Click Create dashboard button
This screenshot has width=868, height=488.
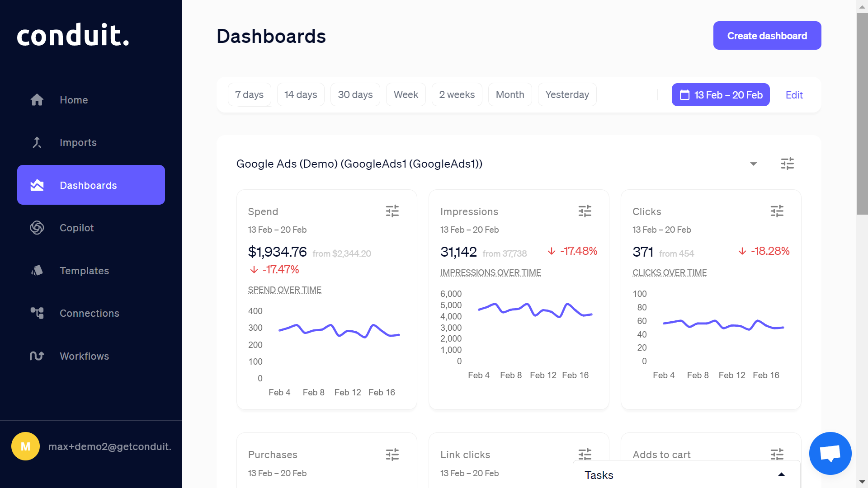coord(767,35)
